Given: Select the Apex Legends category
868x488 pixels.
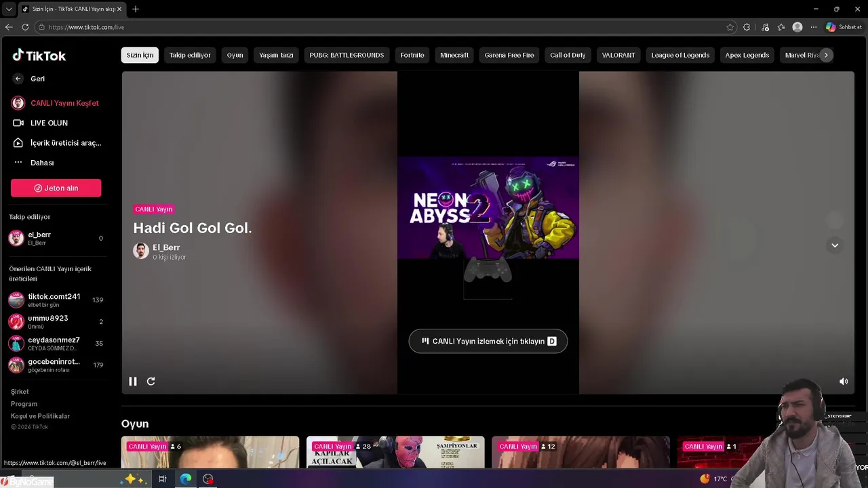Looking at the screenshot, I should tap(747, 55).
